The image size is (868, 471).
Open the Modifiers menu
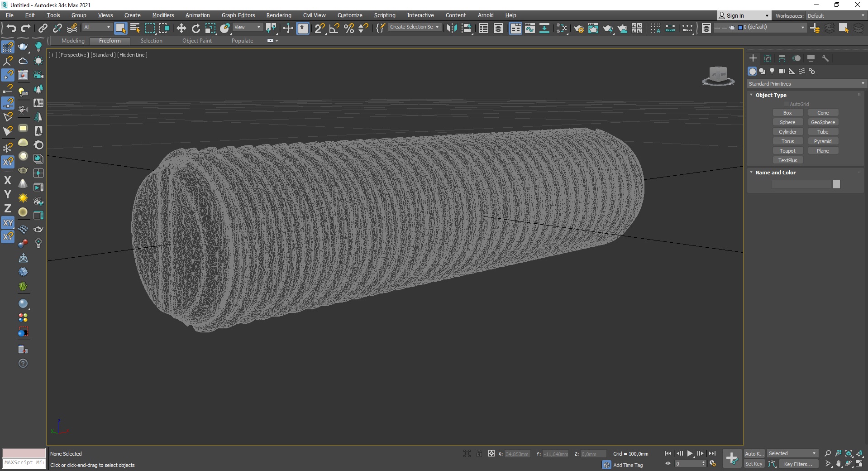[163, 15]
